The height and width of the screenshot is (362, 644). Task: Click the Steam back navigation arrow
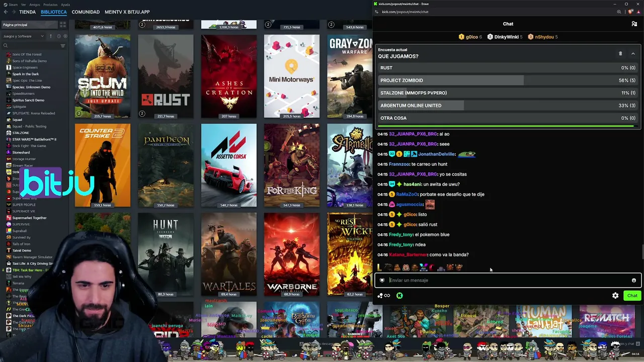6,12
